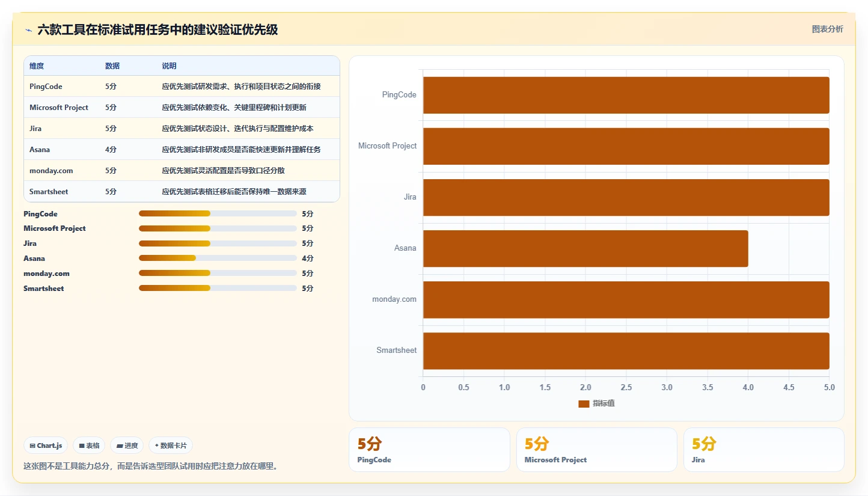The width and height of the screenshot is (868, 496).
Task: Click Jira table cell
Action: click(35, 129)
